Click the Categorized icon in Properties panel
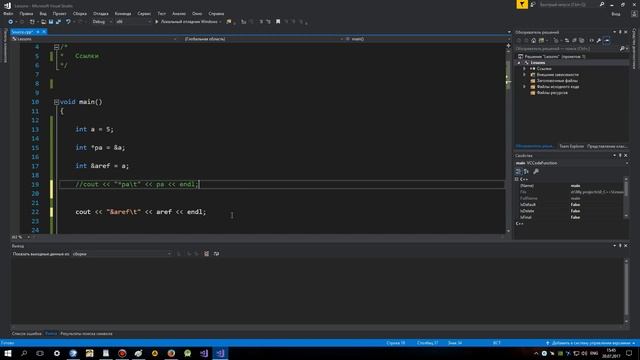 518,171
